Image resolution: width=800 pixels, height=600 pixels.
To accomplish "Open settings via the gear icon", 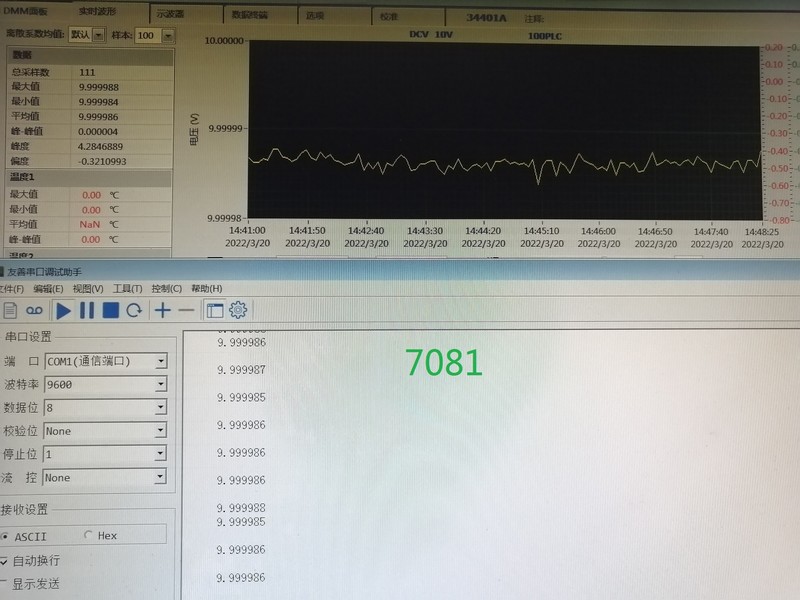I will tap(238, 310).
